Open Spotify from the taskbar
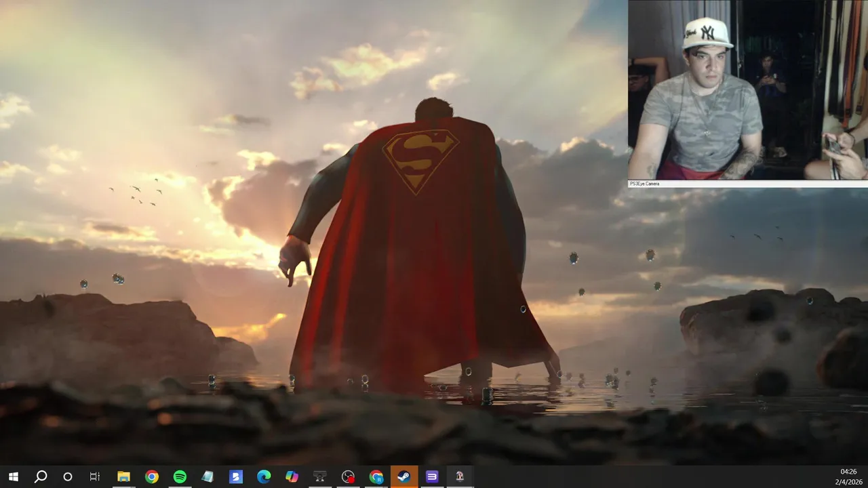868x488 pixels. (x=180, y=476)
